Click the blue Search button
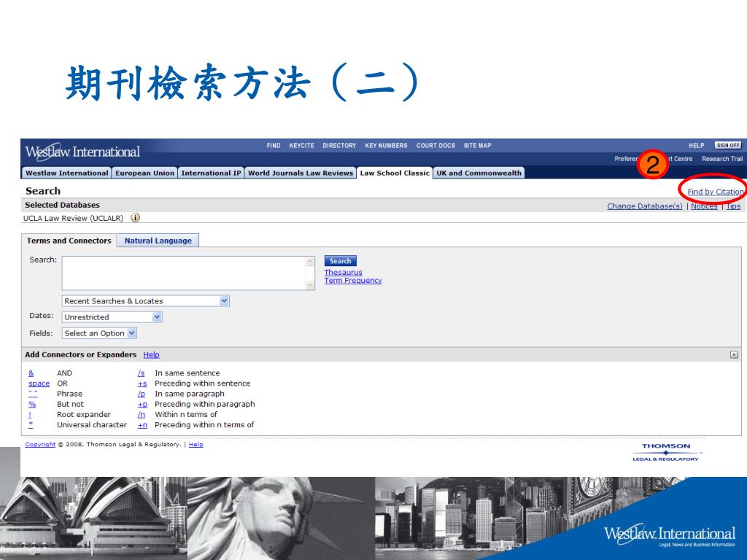 tap(340, 261)
